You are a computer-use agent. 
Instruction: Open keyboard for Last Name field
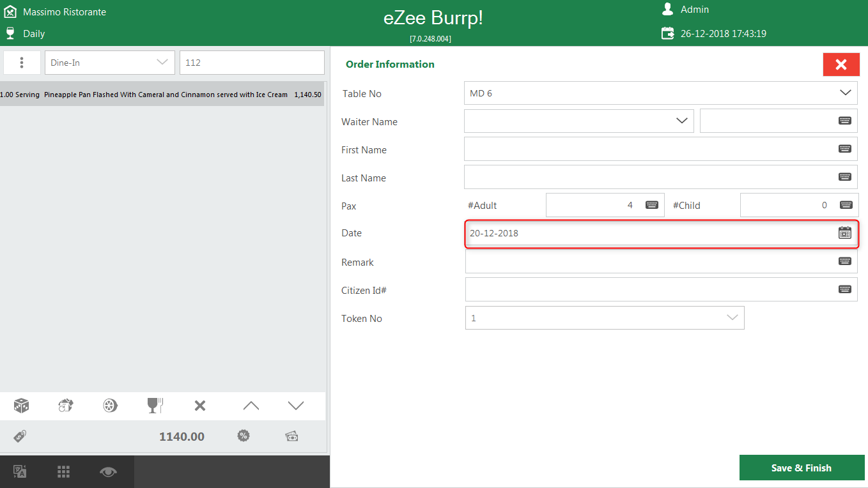[844, 177]
